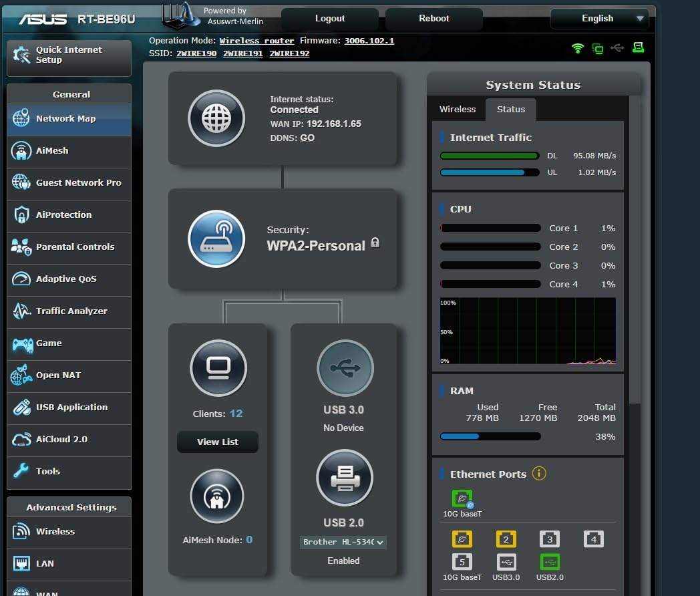This screenshot has height=596, width=700.
Task: Click the RAM usage bar
Action: (490, 436)
